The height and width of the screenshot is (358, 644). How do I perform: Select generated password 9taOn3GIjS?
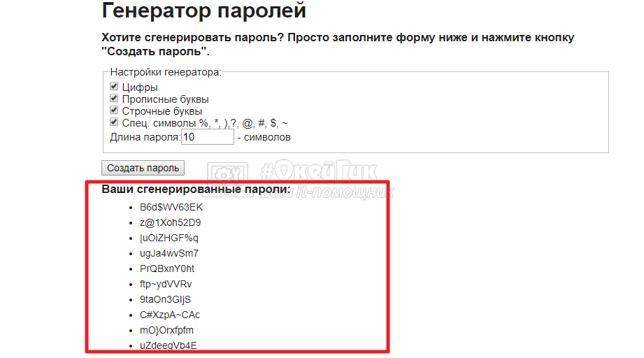click(165, 300)
